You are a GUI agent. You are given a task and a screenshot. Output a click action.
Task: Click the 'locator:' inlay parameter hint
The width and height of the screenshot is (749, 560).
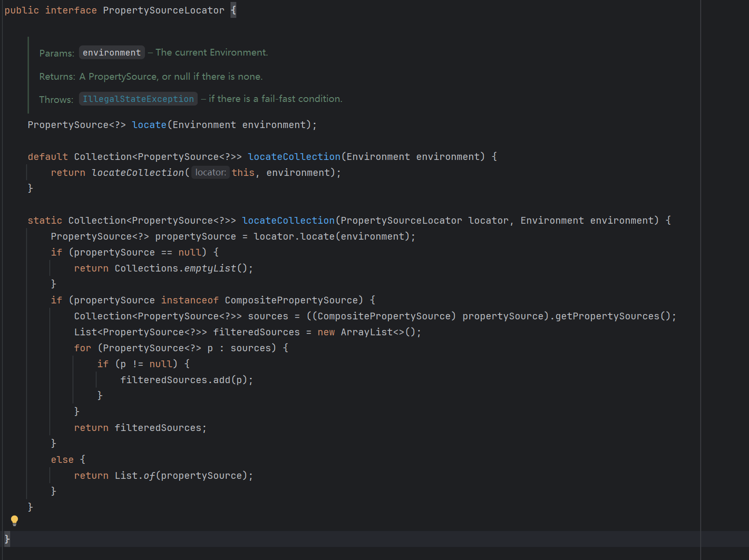click(210, 172)
